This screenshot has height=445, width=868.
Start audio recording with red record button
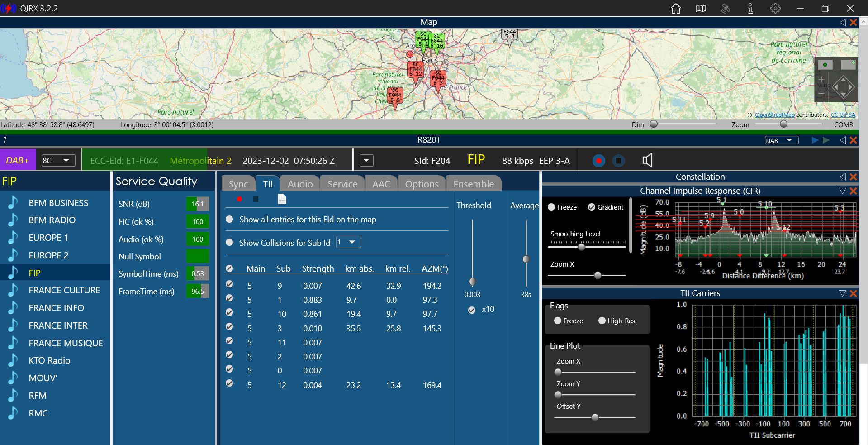click(x=599, y=161)
